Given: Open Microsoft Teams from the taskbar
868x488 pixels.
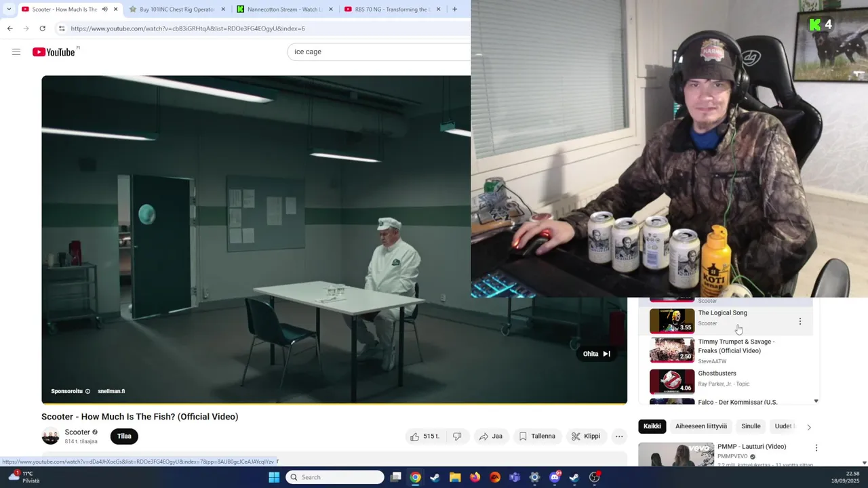Looking at the screenshot, I should (515, 477).
